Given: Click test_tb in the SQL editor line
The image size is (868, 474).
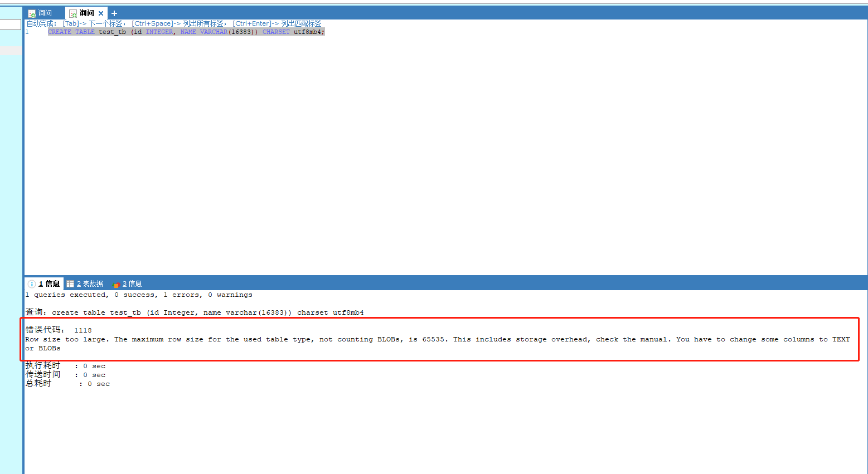Looking at the screenshot, I should pyautogui.click(x=113, y=32).
